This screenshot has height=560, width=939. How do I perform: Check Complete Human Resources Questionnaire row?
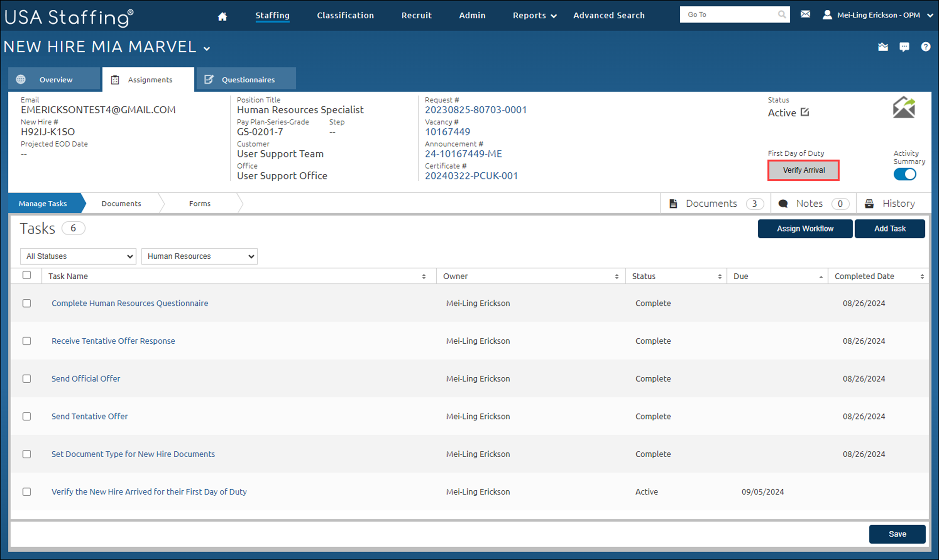pyautogui.click(x=26, y=303)
